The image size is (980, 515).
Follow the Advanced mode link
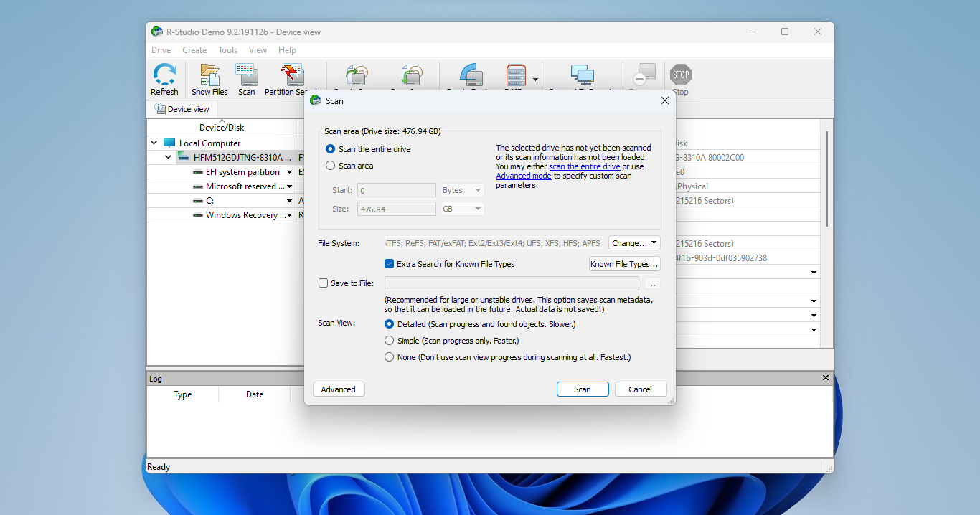pos(524,176)
